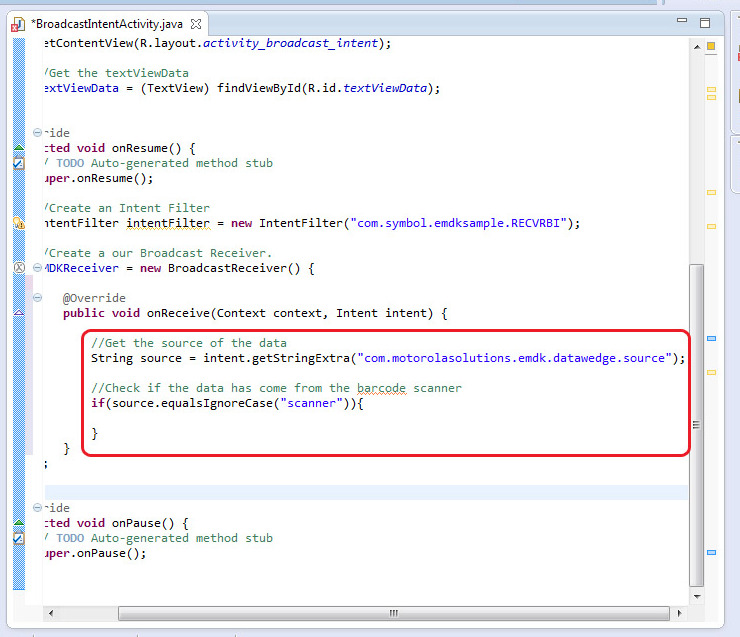Click the green override marker beside onResume
Viewport: 740px width, 637px height.
tap(18, 148)
